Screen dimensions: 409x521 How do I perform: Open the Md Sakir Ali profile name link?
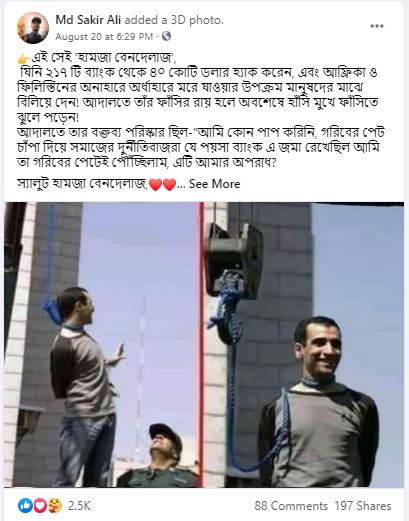[x=89, y=20]
